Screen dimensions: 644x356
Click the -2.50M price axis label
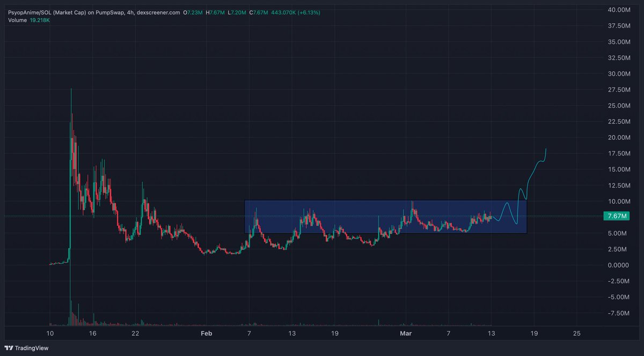coord(619,281)
